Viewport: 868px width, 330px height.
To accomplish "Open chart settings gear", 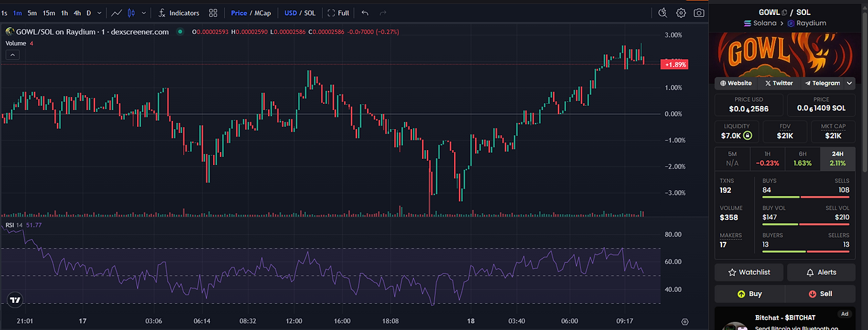I will (x=681, y=13).
